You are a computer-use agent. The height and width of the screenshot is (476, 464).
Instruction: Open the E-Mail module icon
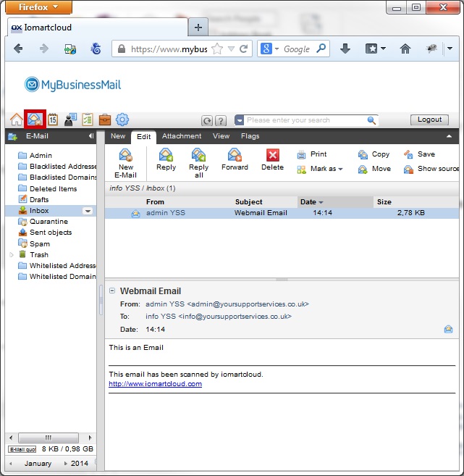tap(35, 120)
